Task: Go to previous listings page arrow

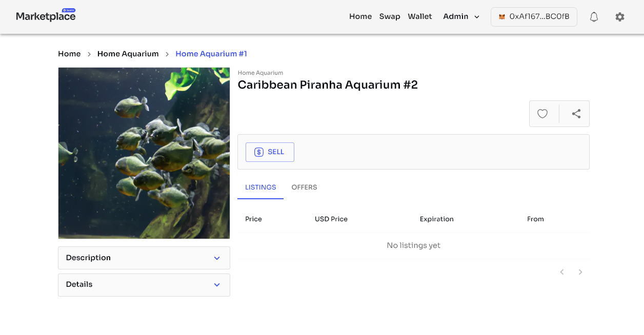Action: (562, 272)
